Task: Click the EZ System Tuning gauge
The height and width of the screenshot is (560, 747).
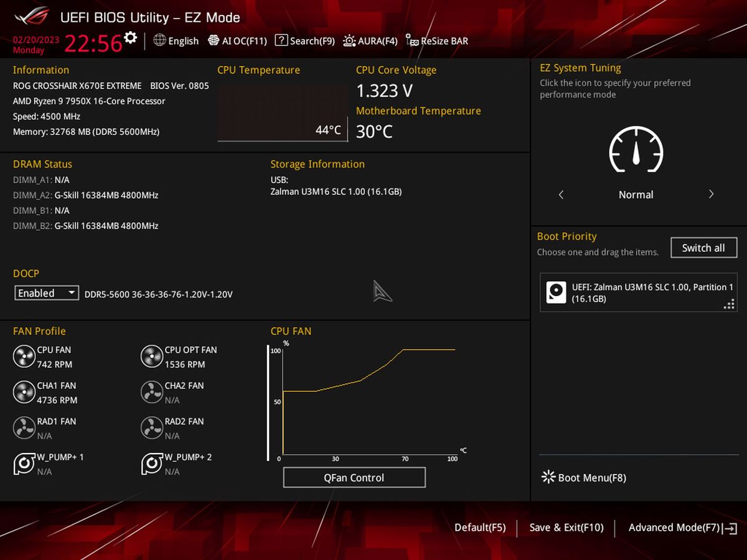Action: [636, 149]
